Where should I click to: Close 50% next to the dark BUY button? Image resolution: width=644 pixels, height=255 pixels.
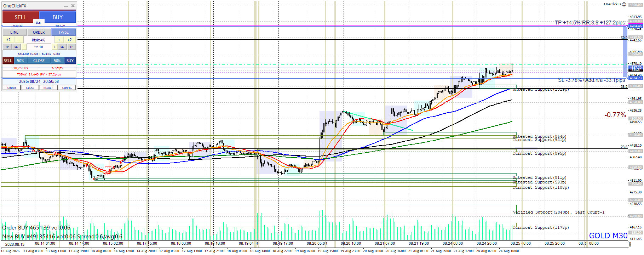57,61
